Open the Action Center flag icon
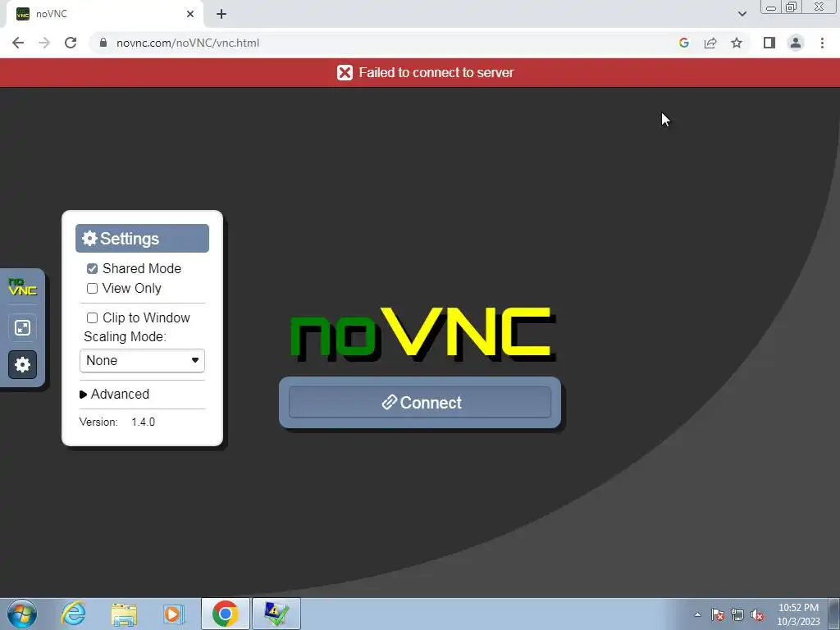This screenshot has width=840, height=630. coord(718,614)
